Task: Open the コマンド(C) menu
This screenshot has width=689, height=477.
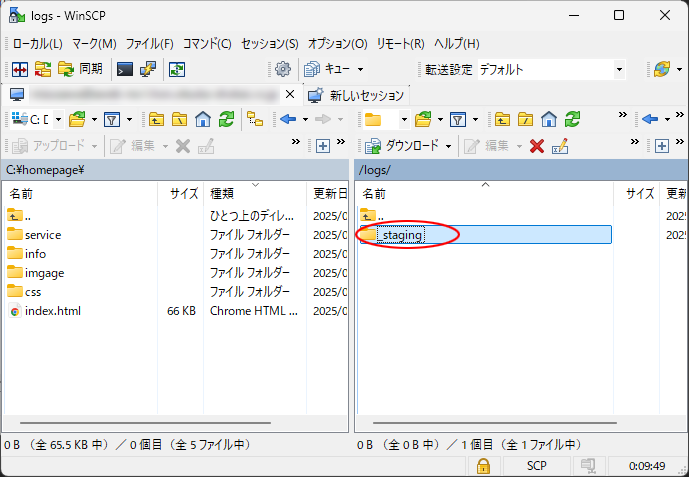Action: coord(206,44)
